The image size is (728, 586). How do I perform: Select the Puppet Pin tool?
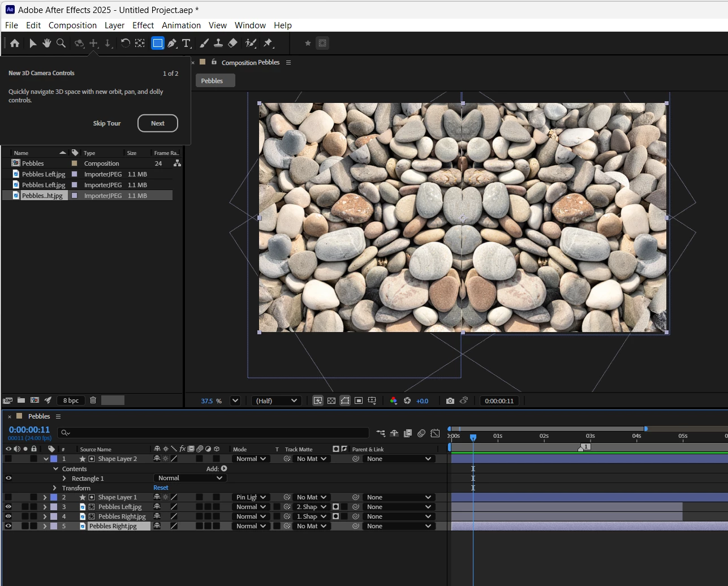tap(268, 43)
